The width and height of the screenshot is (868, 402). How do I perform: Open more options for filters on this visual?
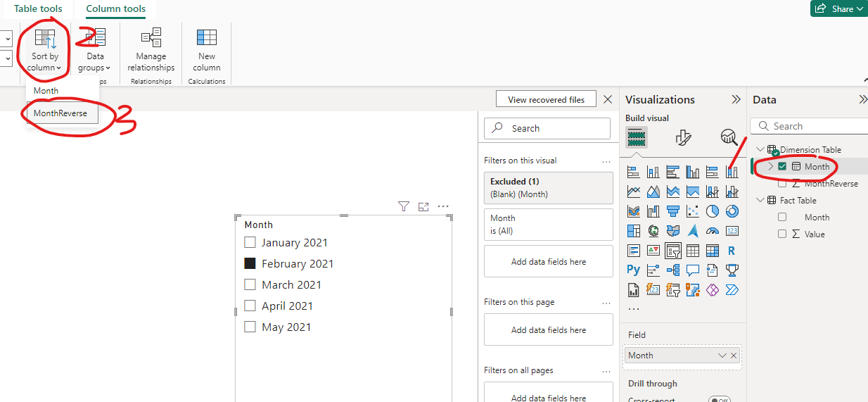coord(606,161)
